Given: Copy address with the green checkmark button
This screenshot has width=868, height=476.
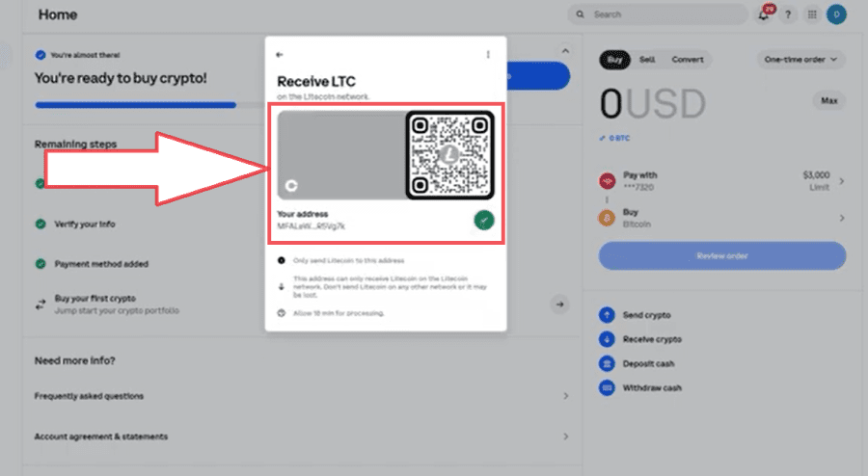Looking at the screenshot, I should tap(484, 220).
